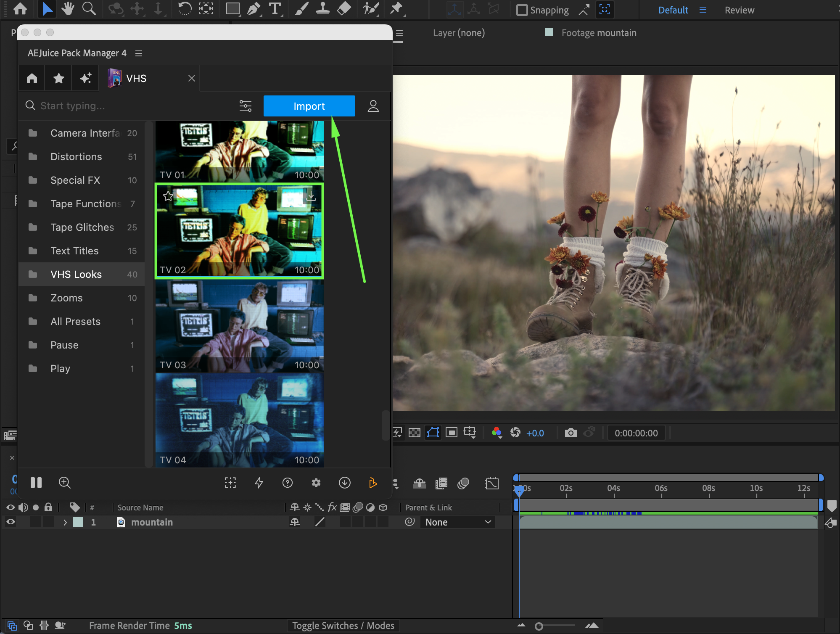The height and width of the screenshot is (634, 840).
Task: Select the Zoom magnifier tool
Action: (89, 9)
